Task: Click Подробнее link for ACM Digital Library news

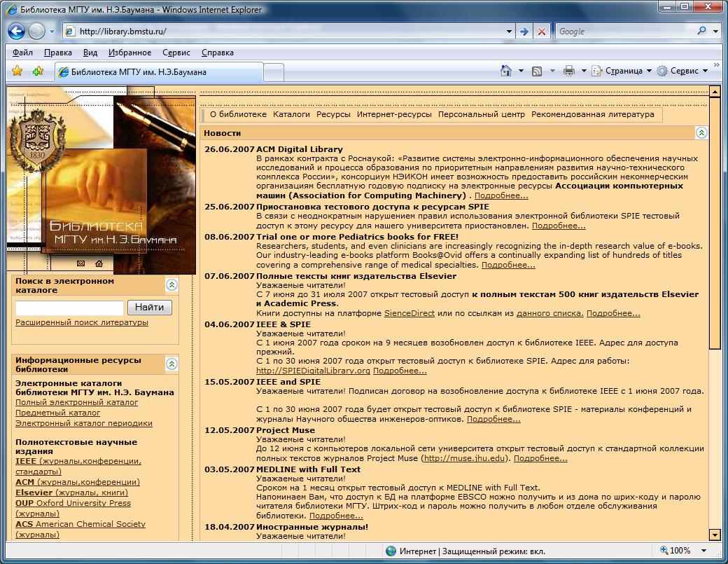Action: coord(501,195)
